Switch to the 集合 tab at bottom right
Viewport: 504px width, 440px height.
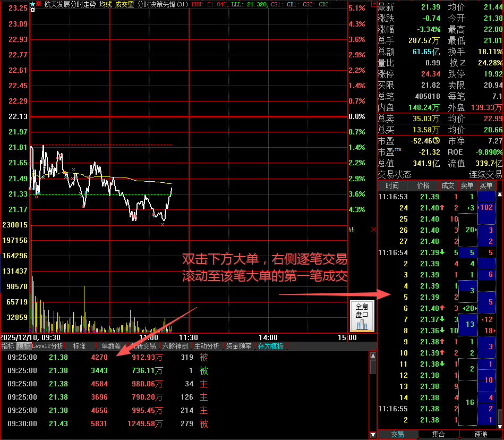coord(438,434)
